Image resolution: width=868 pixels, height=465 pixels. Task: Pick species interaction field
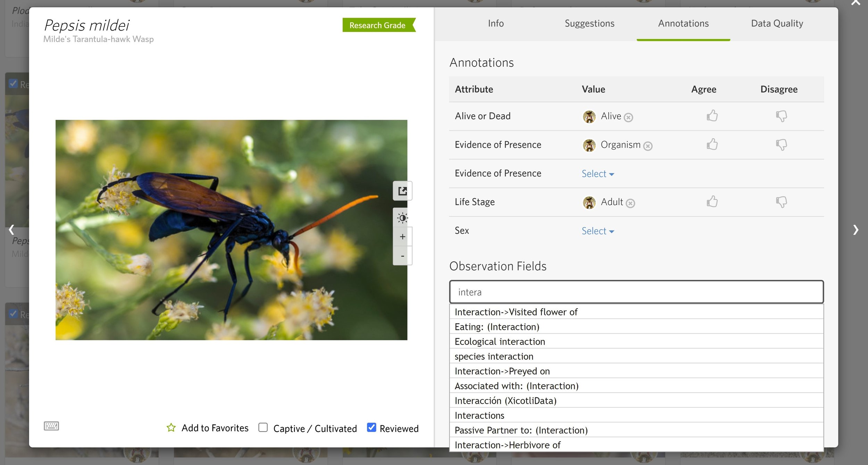click(x=636, y=356)
